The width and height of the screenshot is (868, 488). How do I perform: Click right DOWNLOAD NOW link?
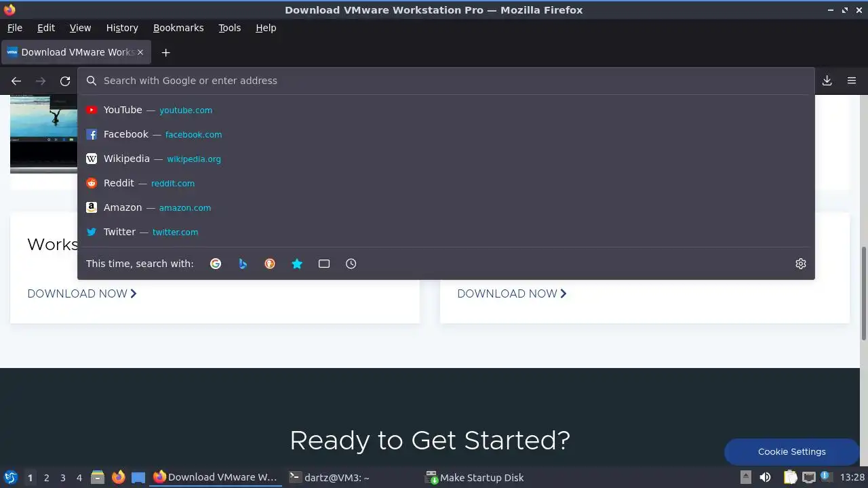(x=512, y=293)
